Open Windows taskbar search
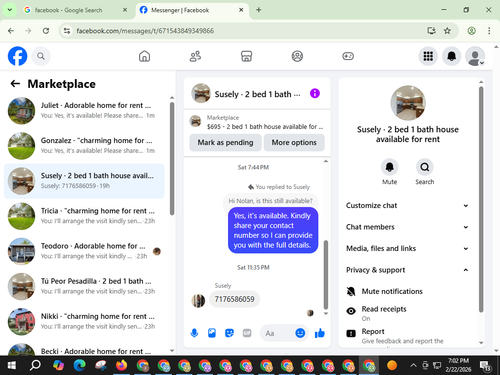The height and width of the screenshot is (375, 500). point(35,365)
